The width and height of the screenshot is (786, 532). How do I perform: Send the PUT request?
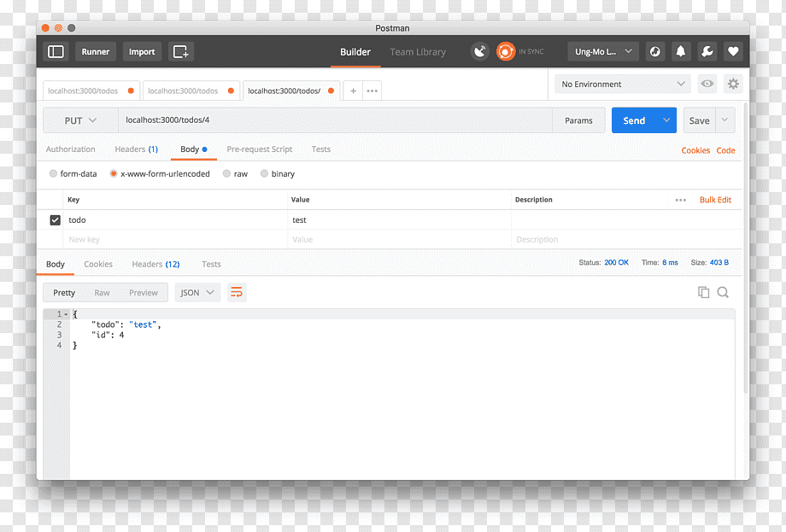634,120
